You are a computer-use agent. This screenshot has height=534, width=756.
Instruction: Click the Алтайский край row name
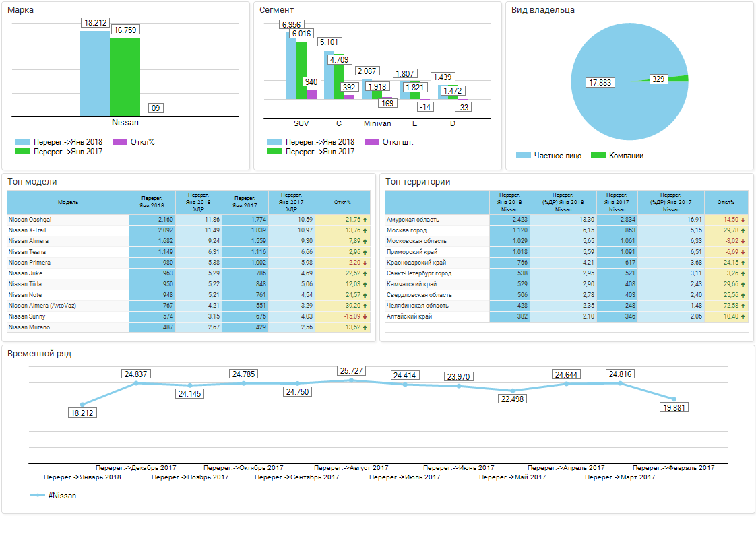[x=410, y=316]
